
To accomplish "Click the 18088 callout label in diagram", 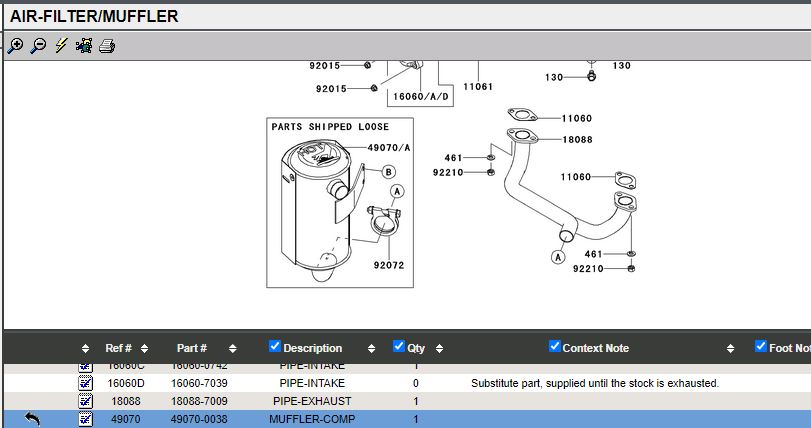I will (577, 141).
